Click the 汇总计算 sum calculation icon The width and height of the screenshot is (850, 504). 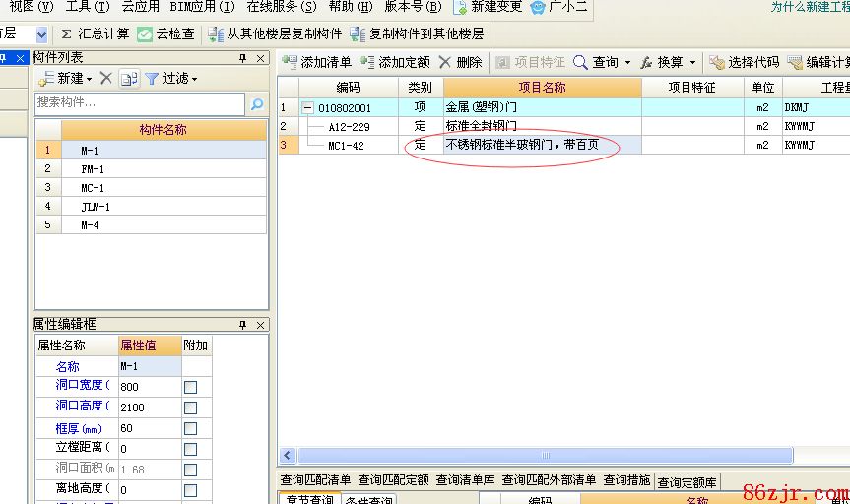[x=67, y=33]
